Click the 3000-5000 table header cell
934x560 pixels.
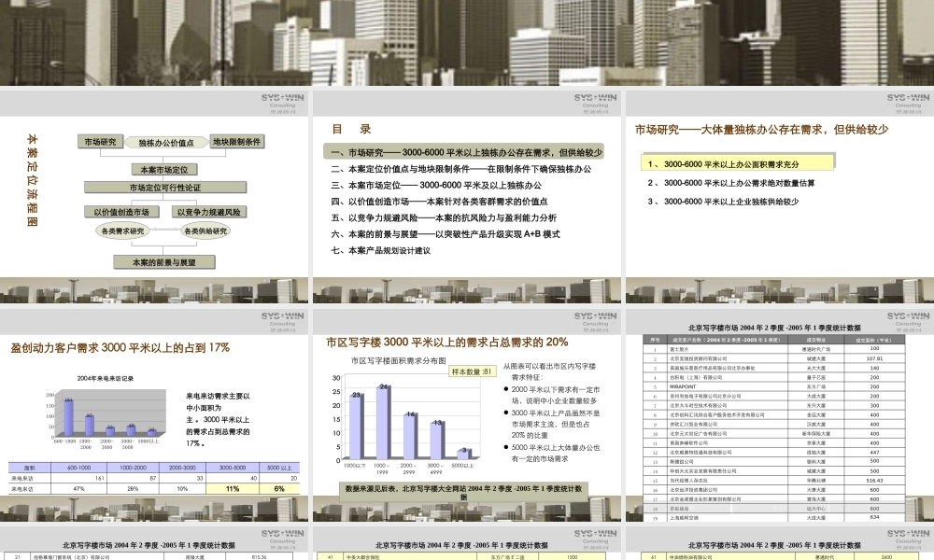pyautogui.click(x=233, y=468)
